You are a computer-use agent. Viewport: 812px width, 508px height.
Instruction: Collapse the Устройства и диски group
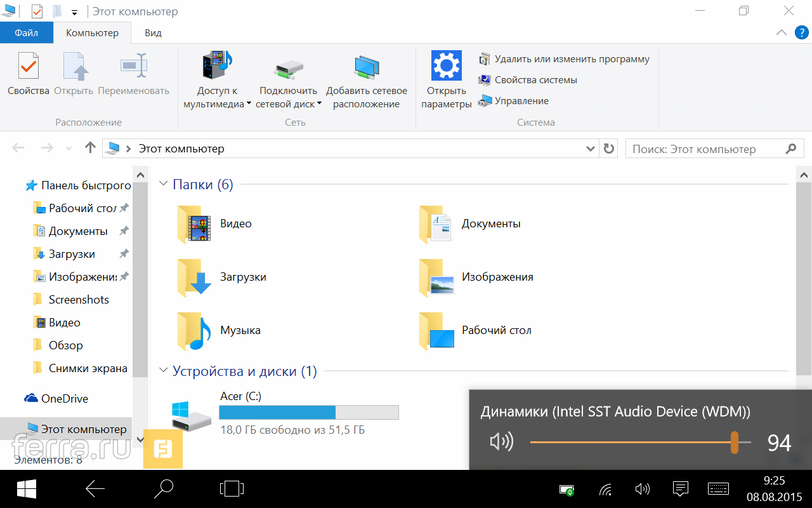tap(164, 371)
